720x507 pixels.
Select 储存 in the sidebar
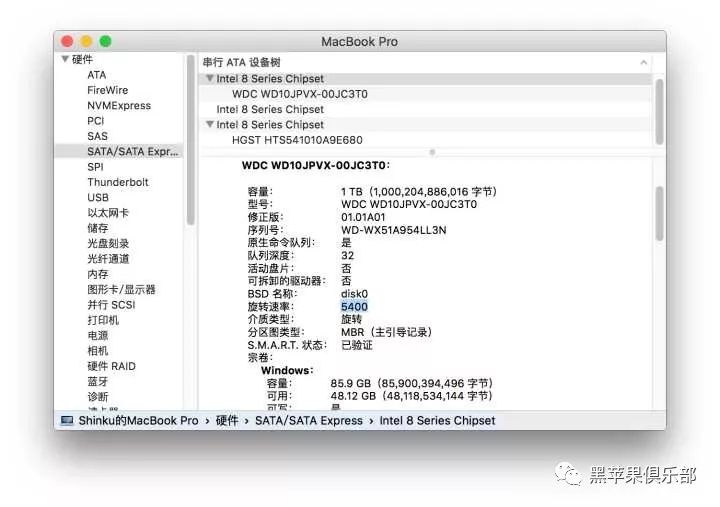tap(98, 228)
